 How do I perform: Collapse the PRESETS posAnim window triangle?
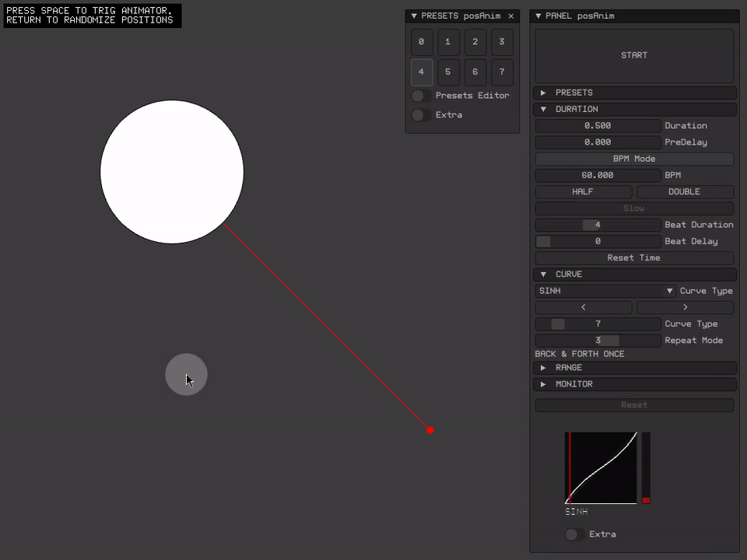point(414,16)
